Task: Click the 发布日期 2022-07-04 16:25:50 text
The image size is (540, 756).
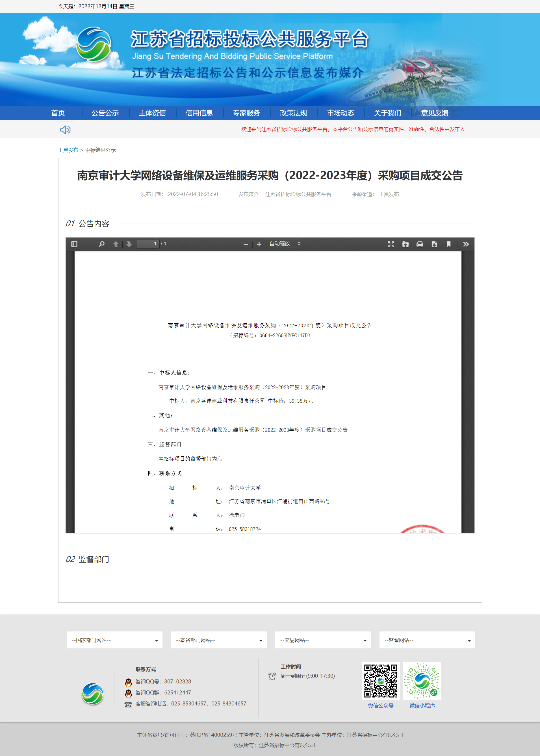Action: tap(179, 194)
